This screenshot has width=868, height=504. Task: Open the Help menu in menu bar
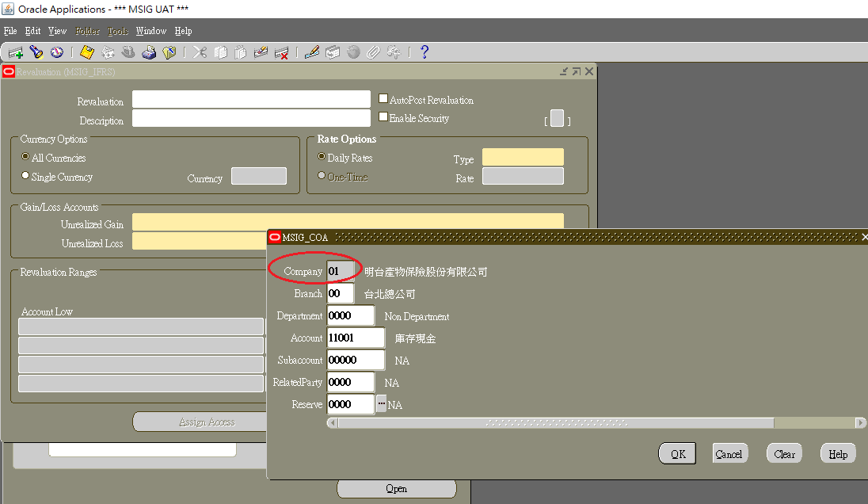tap(183, 31)
